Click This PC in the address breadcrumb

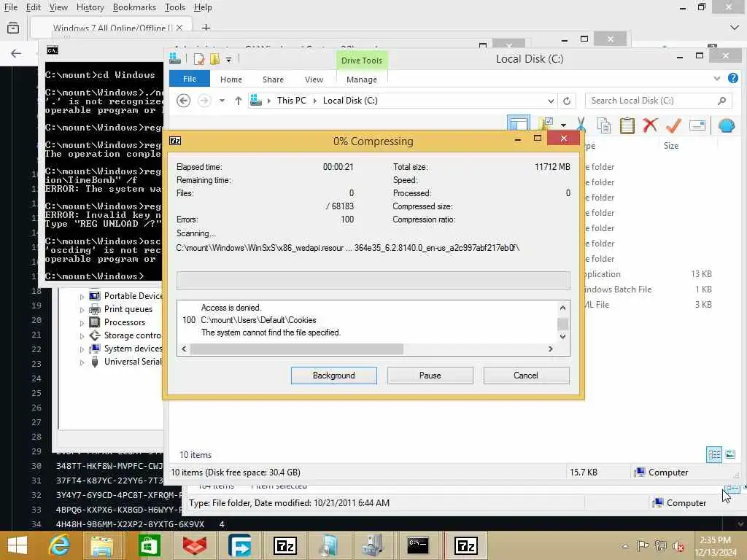click(292, 101)
